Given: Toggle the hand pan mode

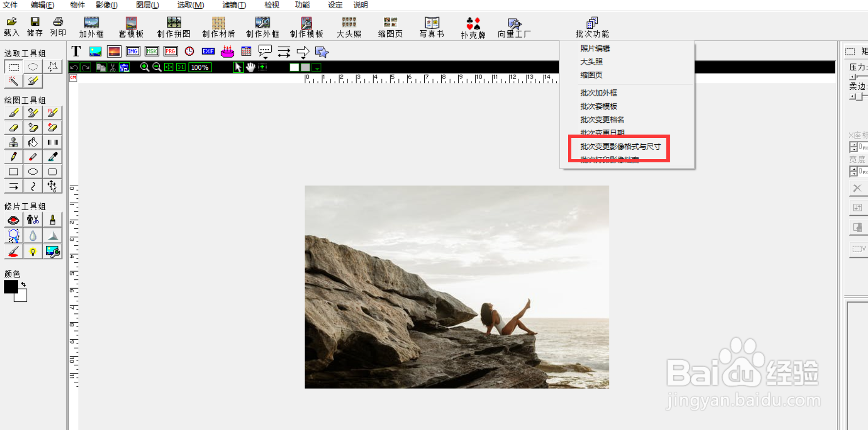Looking at the screenshot, I should coord(250,67).
